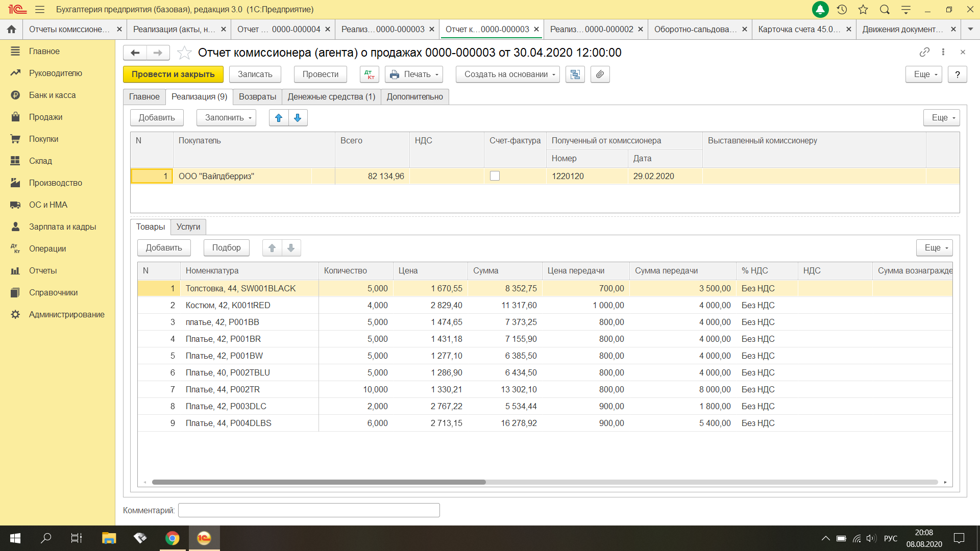Select row Толстовка, 44, SW001BLACK
This screenshot has width=980, height=551.
pyautogui.click(x=545, y=289)
